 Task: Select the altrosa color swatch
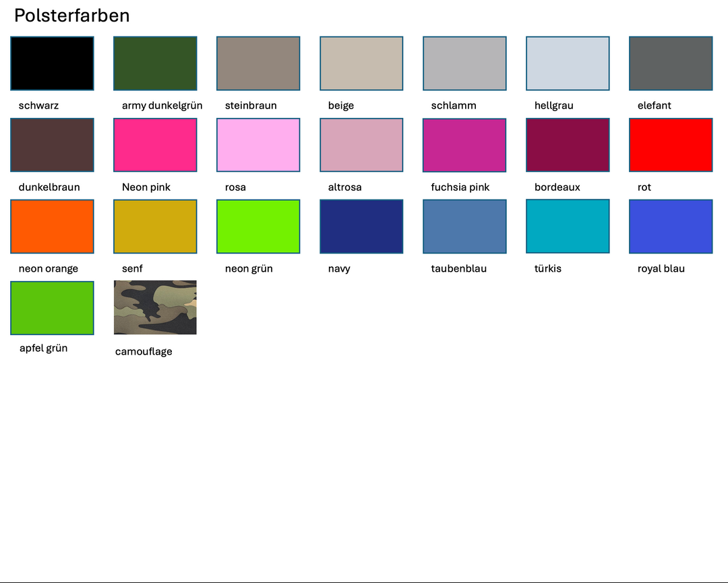pos(361,145)
